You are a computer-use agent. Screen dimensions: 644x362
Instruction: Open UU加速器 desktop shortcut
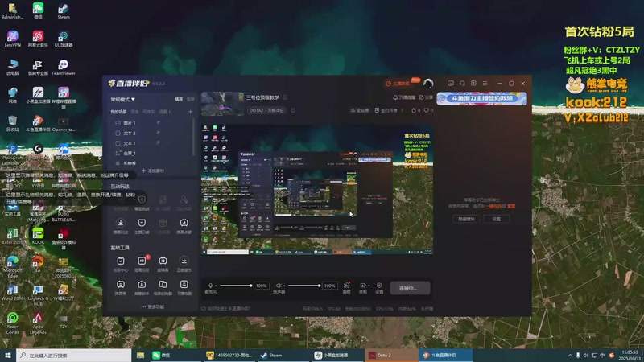[64, 39]
